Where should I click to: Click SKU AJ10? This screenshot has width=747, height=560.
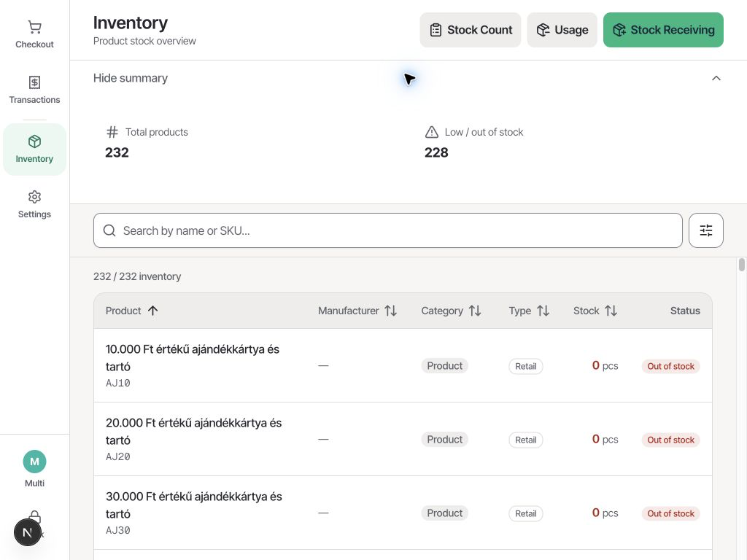click(x=118, y=383)
